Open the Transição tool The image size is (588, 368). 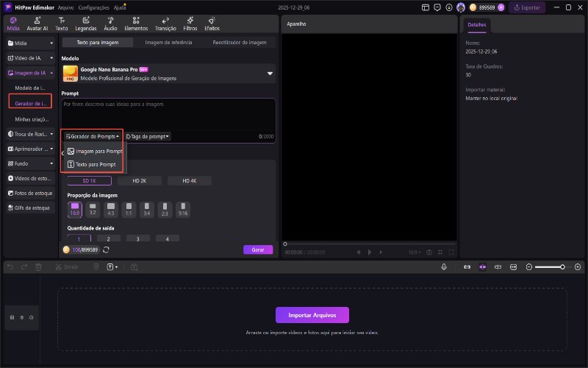[x=165, y=24]
